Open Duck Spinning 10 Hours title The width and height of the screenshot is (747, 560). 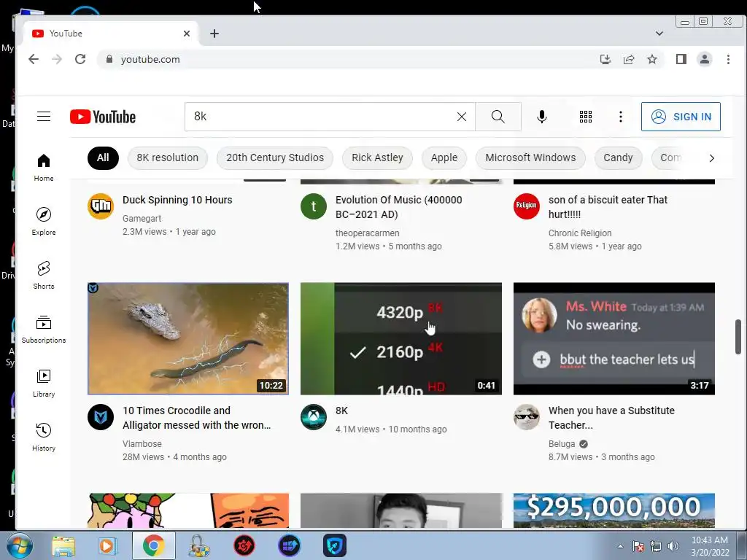click(x=177, y=200)
